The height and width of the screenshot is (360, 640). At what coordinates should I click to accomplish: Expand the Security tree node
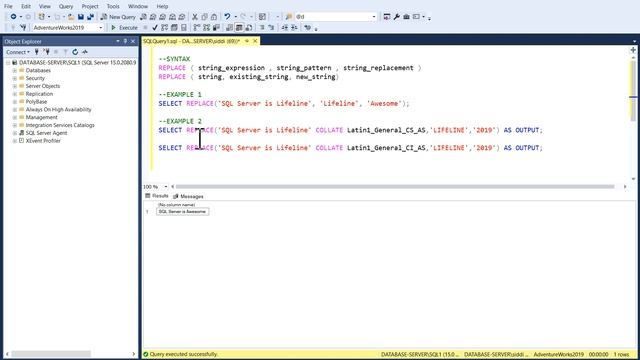coord(15,78)
